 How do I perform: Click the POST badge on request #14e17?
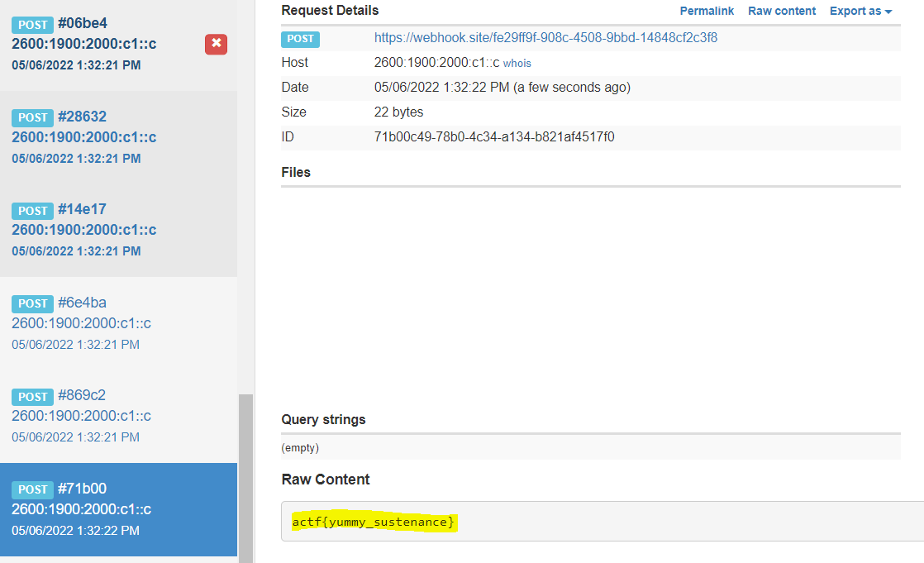pyautogui.click(x=33, y=211)
